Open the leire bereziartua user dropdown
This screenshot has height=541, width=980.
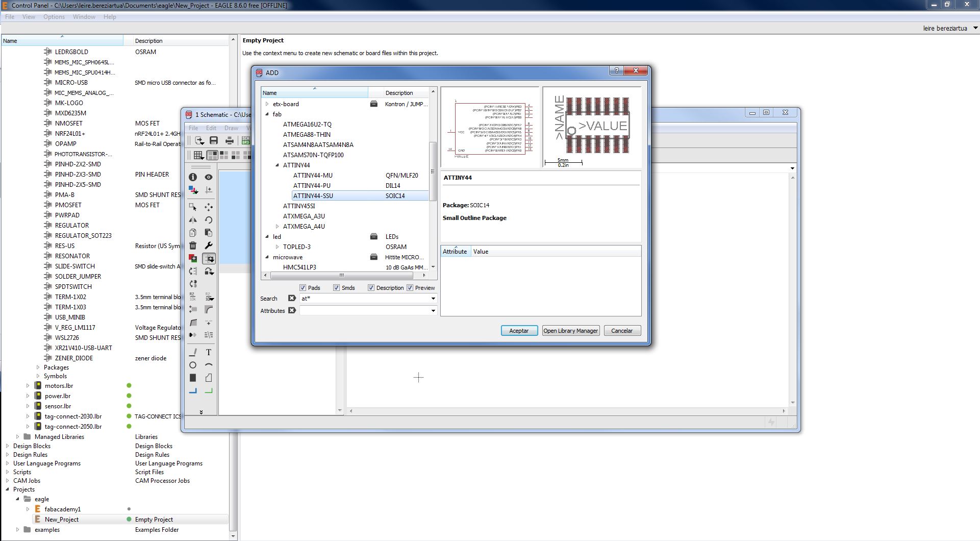pyautogui.click(x=975, y=28)
